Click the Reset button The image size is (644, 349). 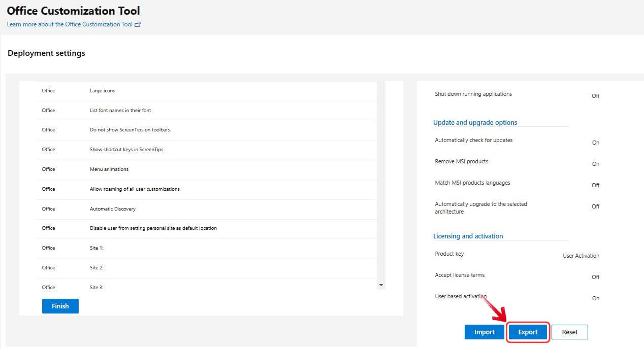pos(570,332)
